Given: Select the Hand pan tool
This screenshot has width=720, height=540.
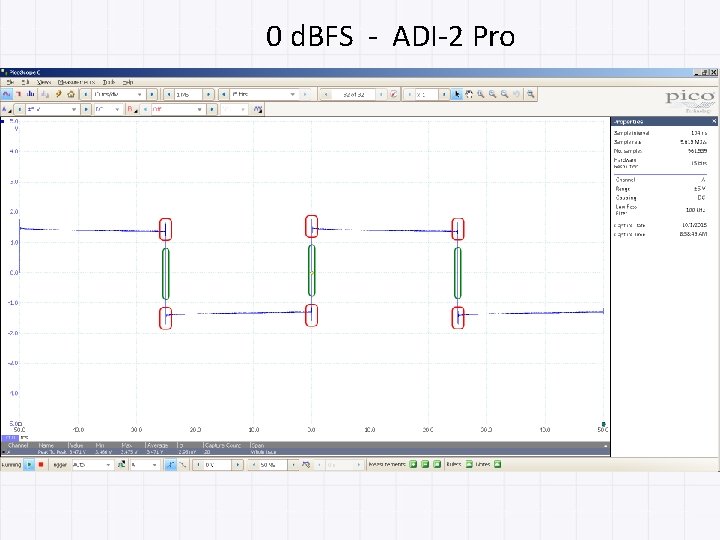Looking at the screenshot, I should (x=469, y=94).
